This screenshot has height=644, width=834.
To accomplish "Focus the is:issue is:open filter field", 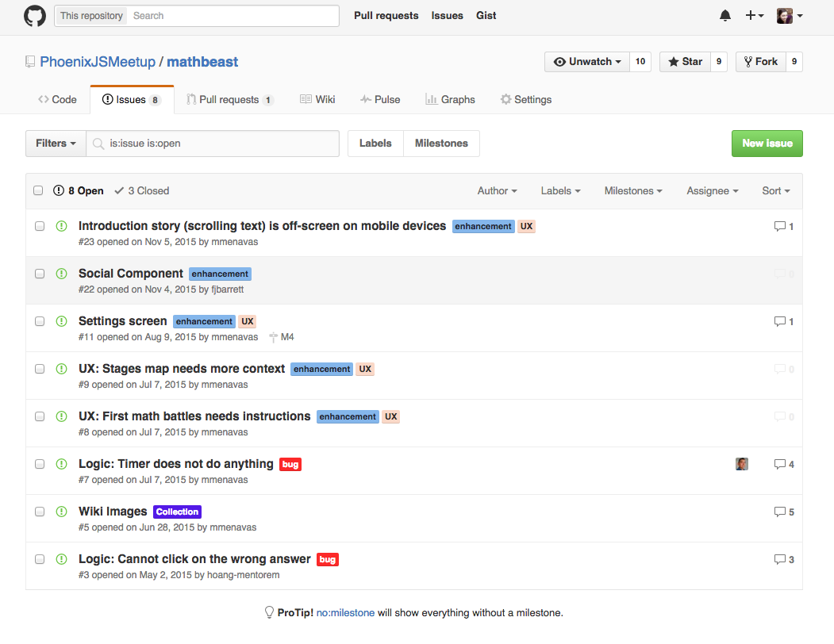I will 213,144.
